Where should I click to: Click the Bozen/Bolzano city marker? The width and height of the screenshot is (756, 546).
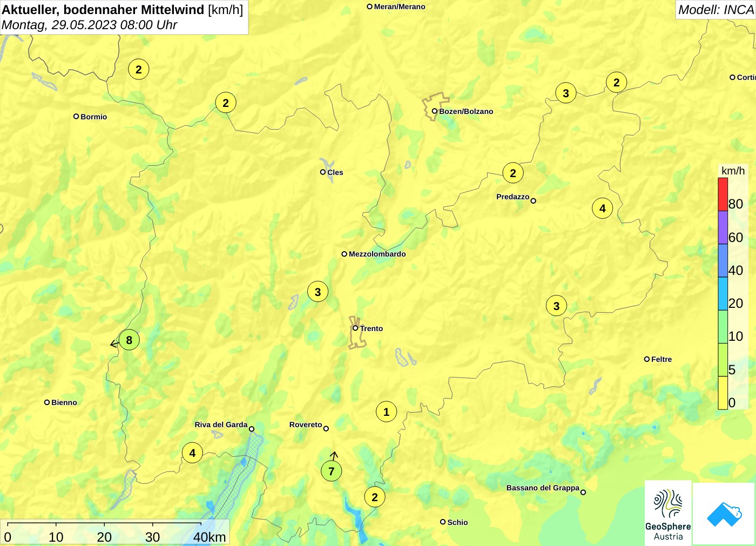coord(434,111)
